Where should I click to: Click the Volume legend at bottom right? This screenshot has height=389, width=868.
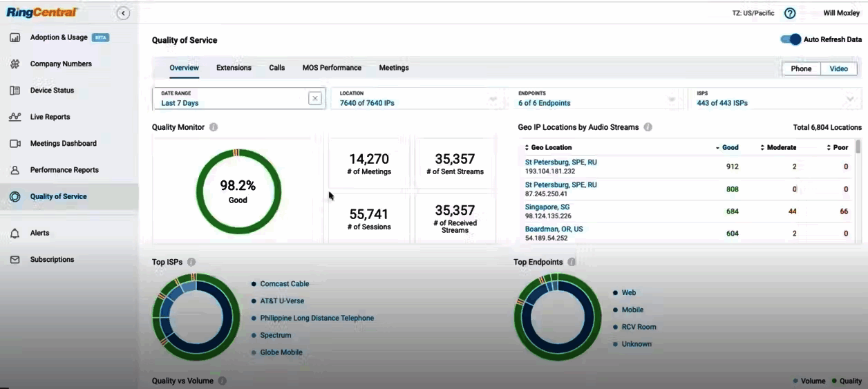click(809, 381)
